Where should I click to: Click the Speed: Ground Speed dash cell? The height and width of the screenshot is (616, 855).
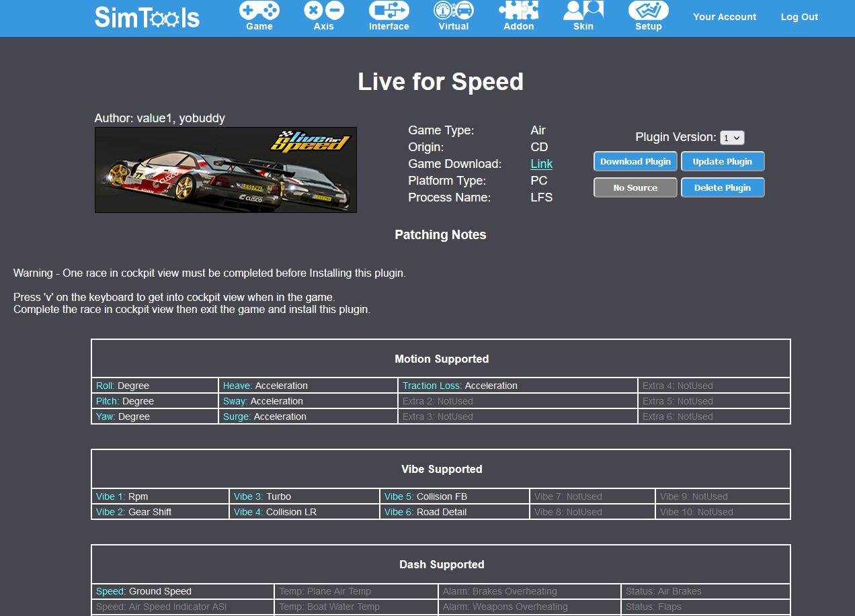tap(182, 591)
